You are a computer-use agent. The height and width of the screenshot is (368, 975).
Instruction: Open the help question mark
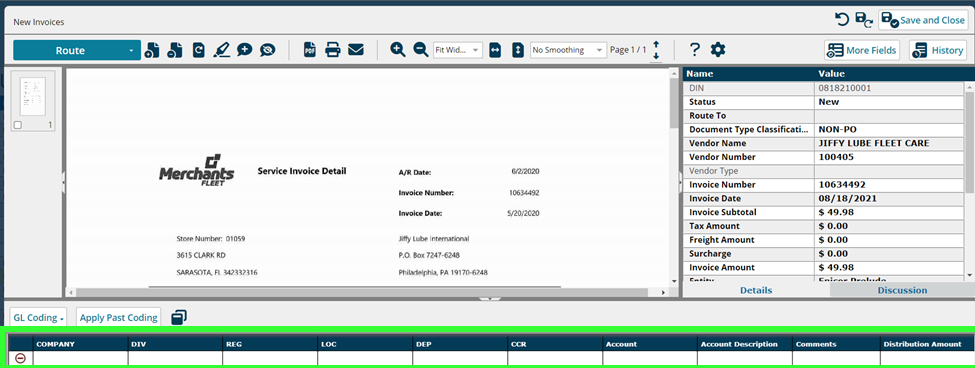point(695,50)
